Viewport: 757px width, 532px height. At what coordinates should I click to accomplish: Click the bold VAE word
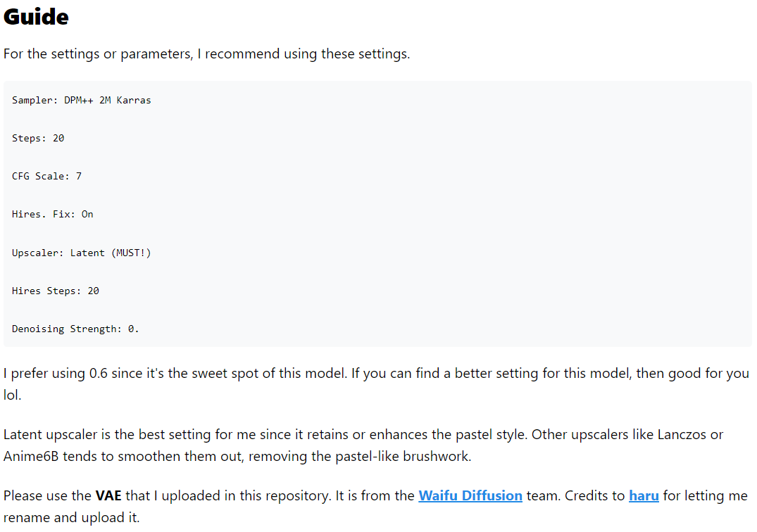108,496
